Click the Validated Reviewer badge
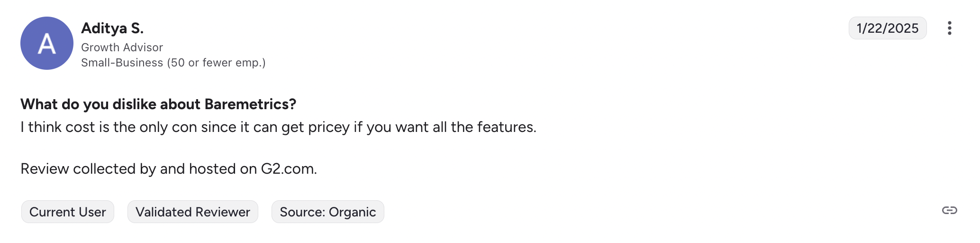The width and height of the screenshot is (980, 243). click(x=192, y=212)
